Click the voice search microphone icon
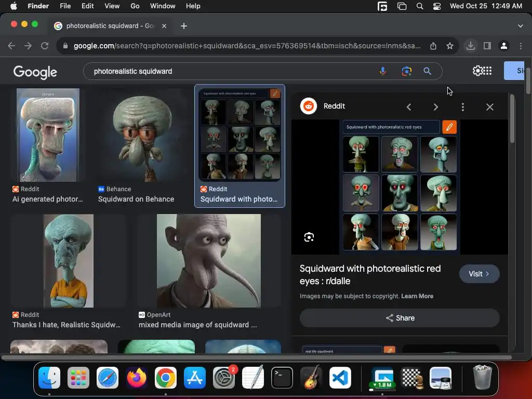The image size is (532, 399). point(383,71)
